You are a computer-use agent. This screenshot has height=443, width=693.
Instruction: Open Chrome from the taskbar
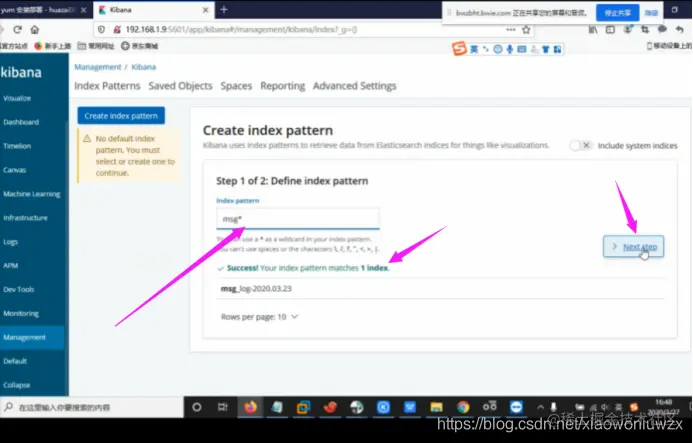click(463, 407)
